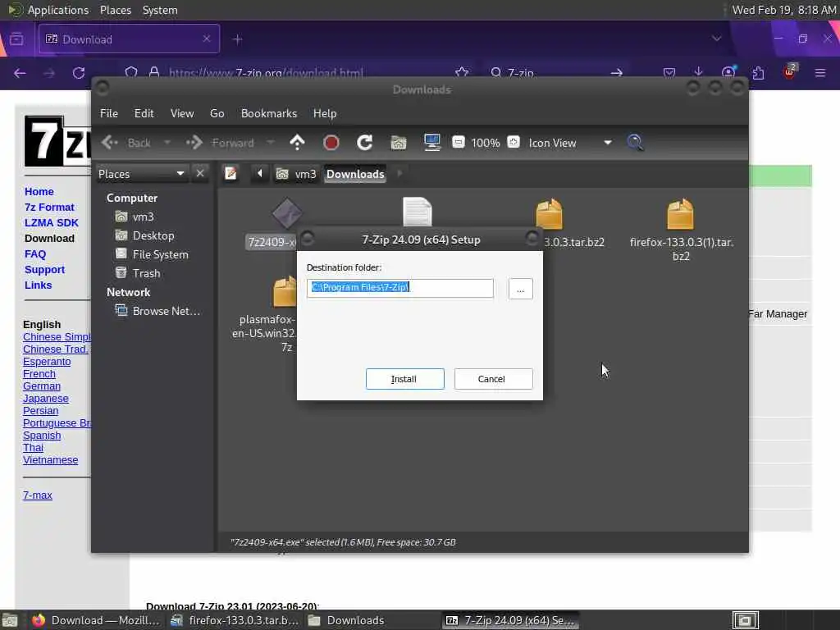840x630 pixels.
Task: Open the 7-max link
Action: click(x=38, y=495)
